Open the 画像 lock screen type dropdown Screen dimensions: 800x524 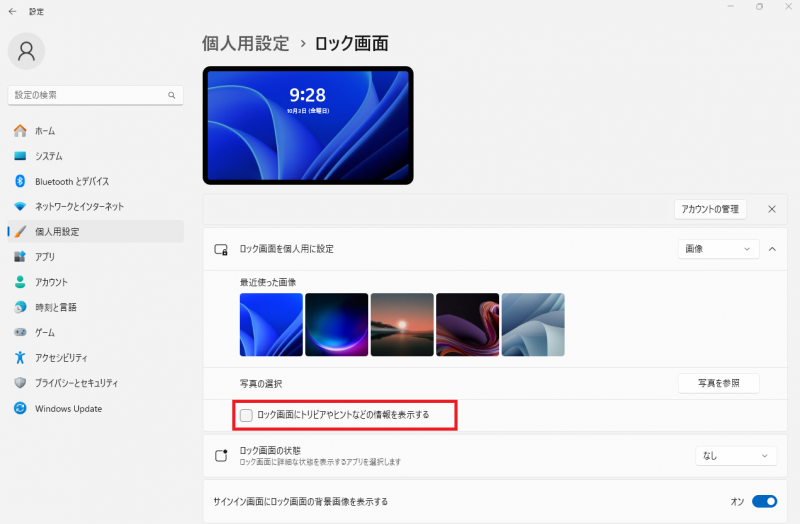tap(718, 249)
